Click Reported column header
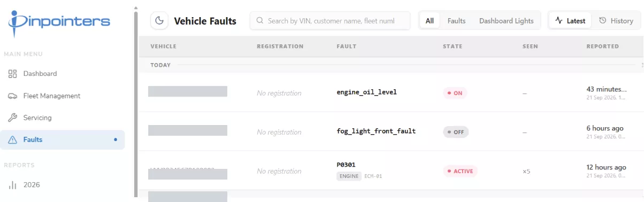 point(603,46)
